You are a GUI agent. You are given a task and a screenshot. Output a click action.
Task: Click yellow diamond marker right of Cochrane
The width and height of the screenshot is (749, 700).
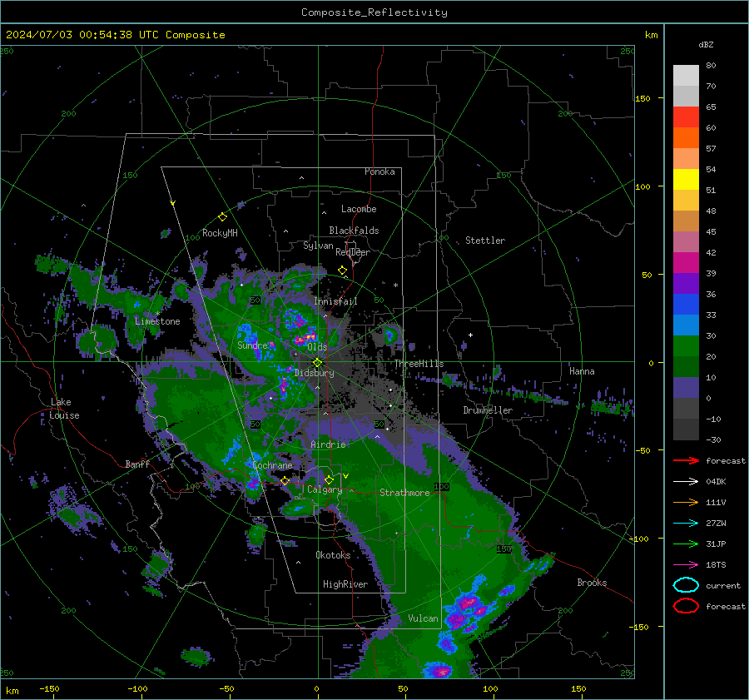(x=285, y=480)
